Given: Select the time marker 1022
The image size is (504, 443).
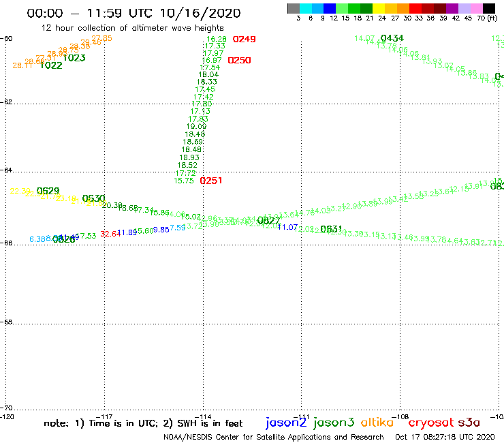Looking at the screenshot, I should [x=51, y=65].
